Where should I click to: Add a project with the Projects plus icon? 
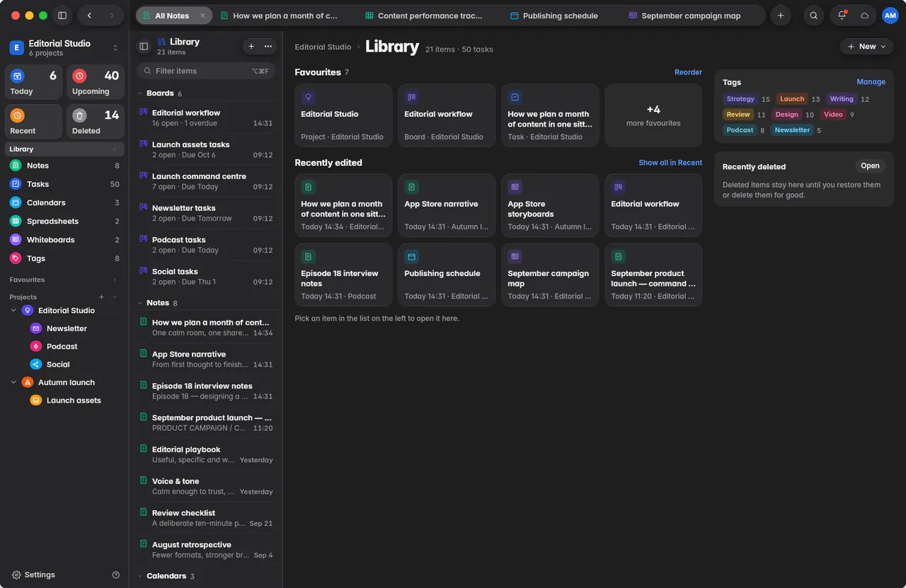pyautogui.click(x=102, y=297)
